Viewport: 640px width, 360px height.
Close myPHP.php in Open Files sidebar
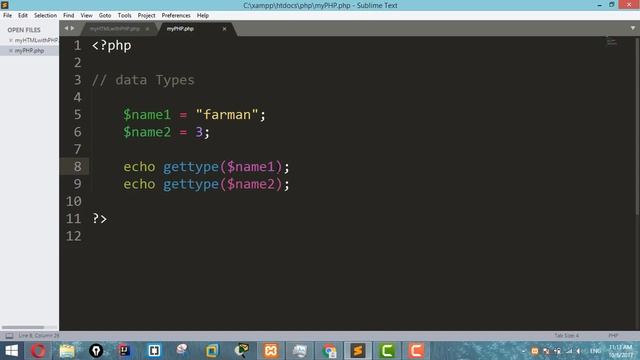11,51
